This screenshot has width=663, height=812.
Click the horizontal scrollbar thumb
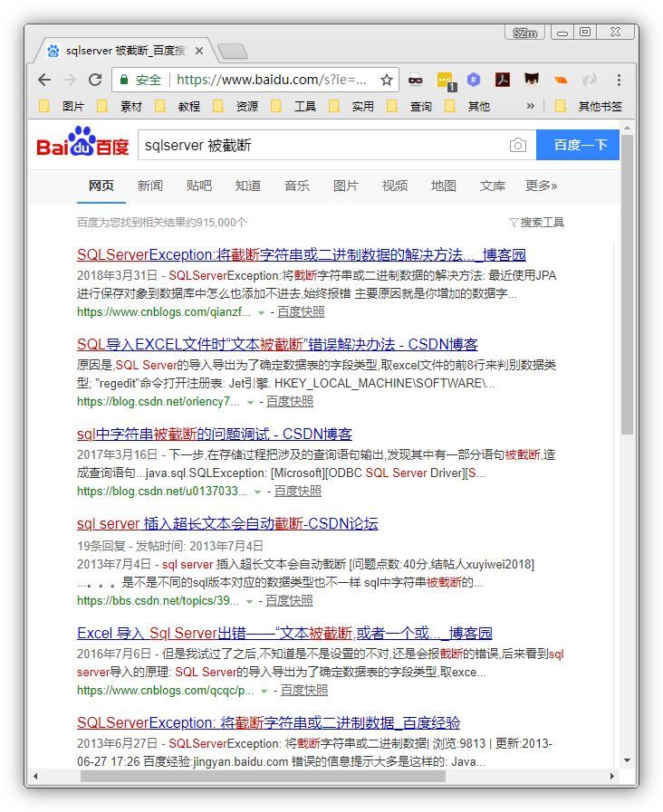[264, 776]
